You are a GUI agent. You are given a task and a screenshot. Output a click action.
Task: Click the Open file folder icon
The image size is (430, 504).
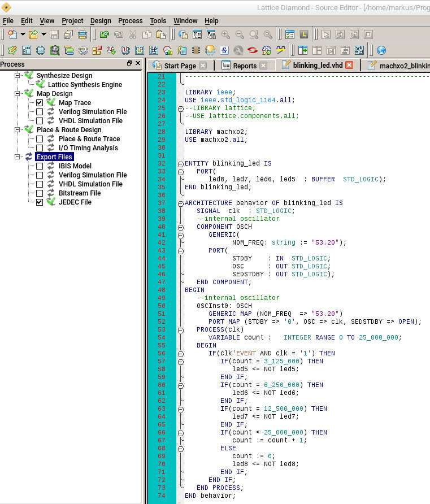coord(33,34)
